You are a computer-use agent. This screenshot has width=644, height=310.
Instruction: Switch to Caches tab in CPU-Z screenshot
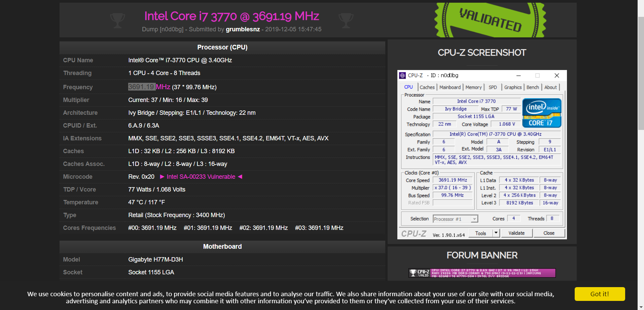point(427,87)
